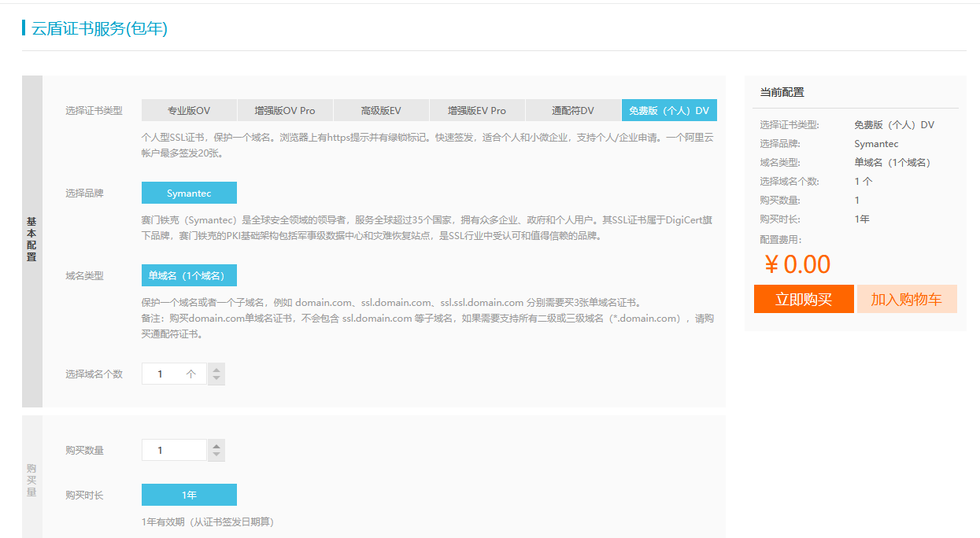Focus the 选择域名个数 number input field

pos(174,374)
